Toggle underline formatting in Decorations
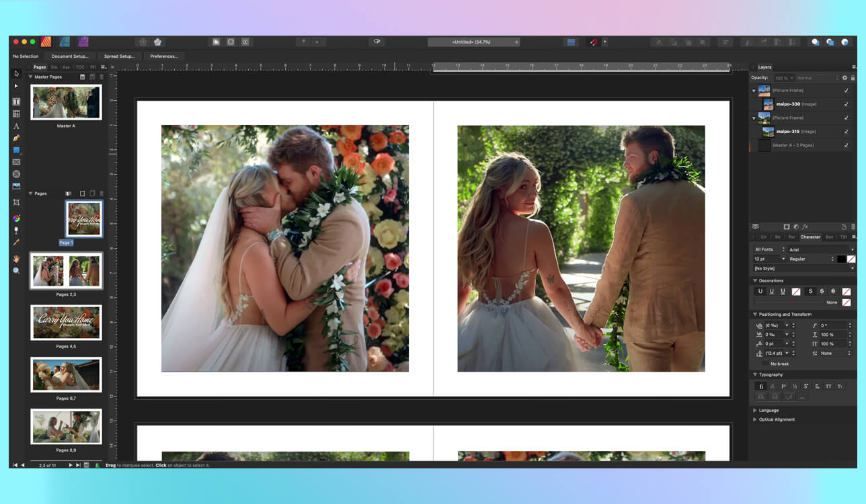Viewport: 866px width, 504px height. click(760, 291)
